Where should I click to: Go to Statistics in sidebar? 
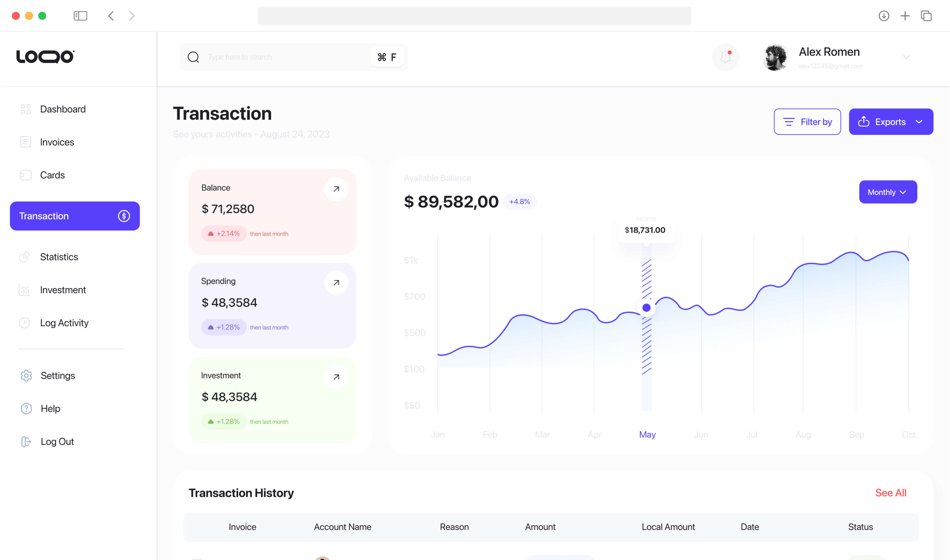click(x=59, y=257)
